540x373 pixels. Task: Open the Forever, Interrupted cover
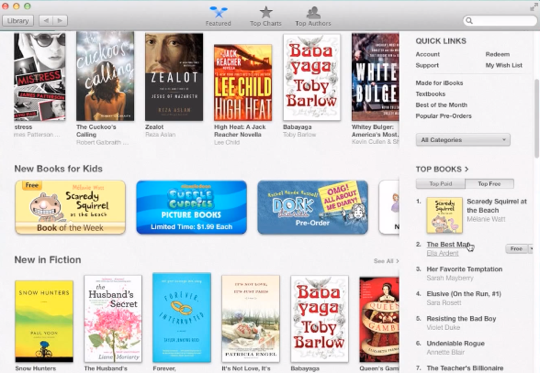182,318
